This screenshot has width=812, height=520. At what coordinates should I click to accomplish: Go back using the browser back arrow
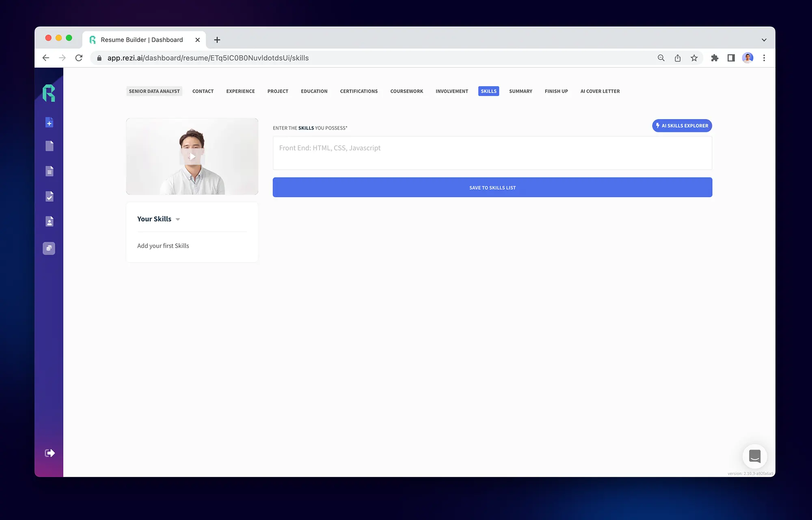[x=46, y=58]
